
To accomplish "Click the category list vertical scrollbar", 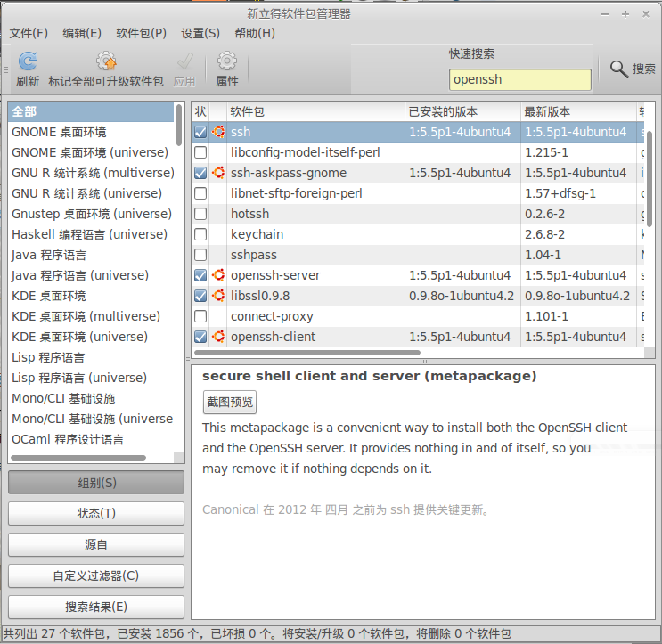I will point(179,126).
